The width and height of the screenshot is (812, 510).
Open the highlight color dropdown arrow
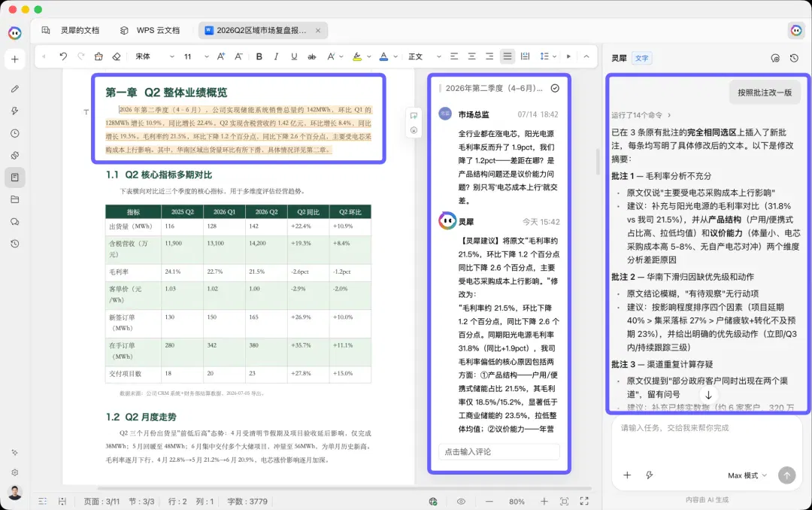pos(368,56)
